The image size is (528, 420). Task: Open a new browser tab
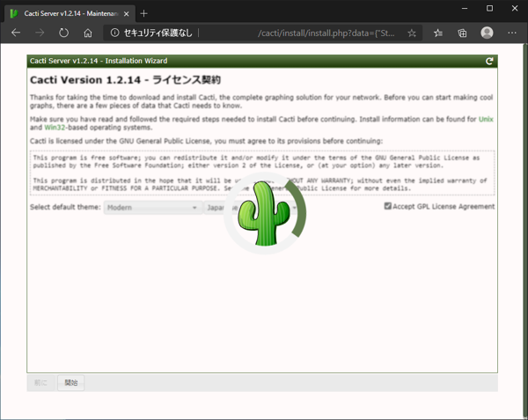pyautogui.click(x=143, y=13)
